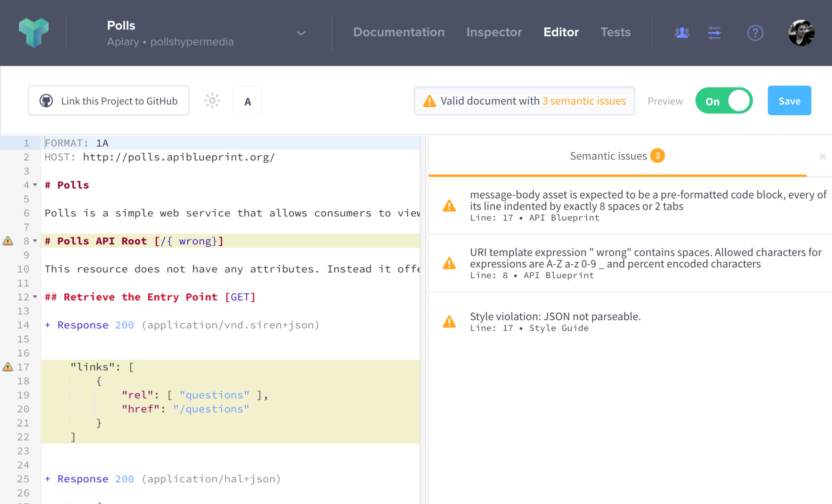Switch to the Documentation tab
The width and height of the screenshot is (832, 504).
click(399, 32)
